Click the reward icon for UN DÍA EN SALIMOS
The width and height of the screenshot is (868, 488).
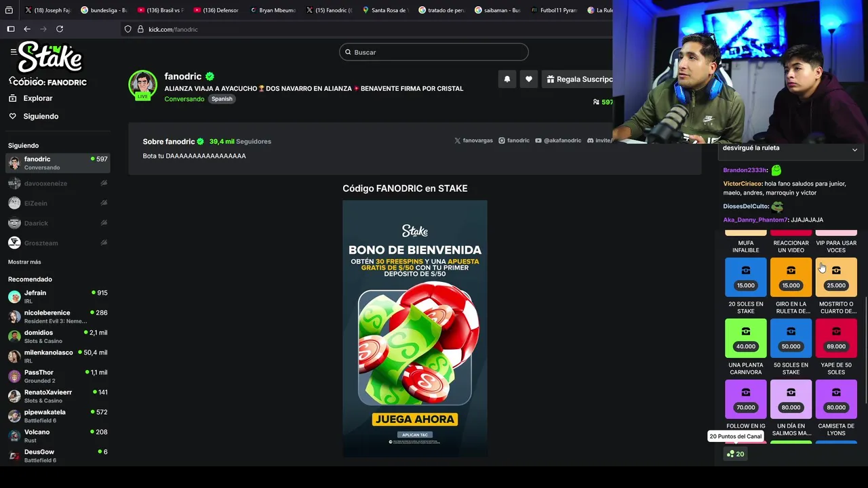coord(791,399)
